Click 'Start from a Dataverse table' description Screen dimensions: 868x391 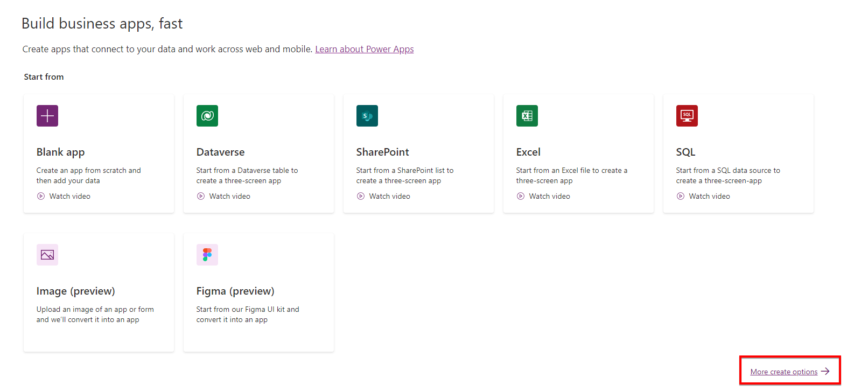(247, 176)
